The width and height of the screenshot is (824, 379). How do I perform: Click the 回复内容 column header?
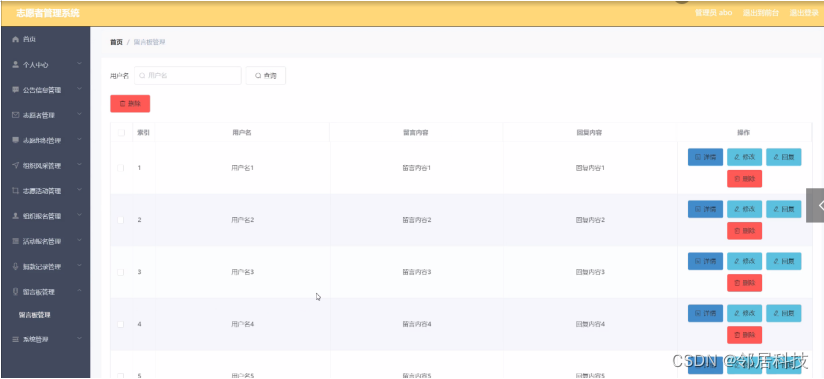tap(589, 133)
